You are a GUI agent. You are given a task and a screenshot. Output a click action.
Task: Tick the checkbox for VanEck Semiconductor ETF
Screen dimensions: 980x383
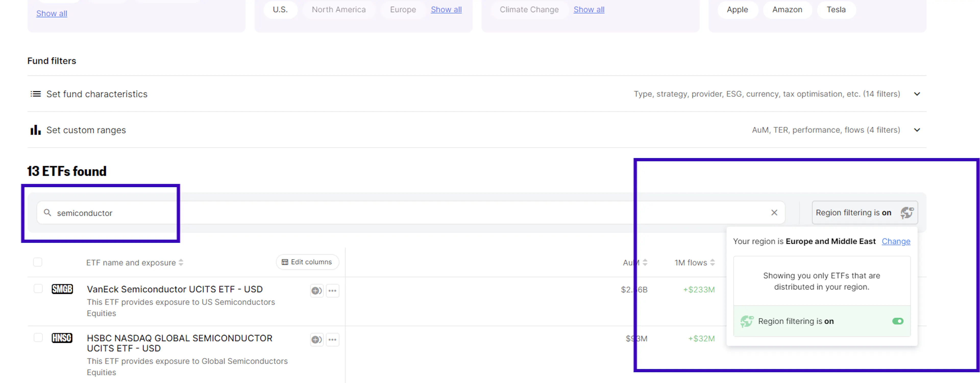(x=38, y=288)
